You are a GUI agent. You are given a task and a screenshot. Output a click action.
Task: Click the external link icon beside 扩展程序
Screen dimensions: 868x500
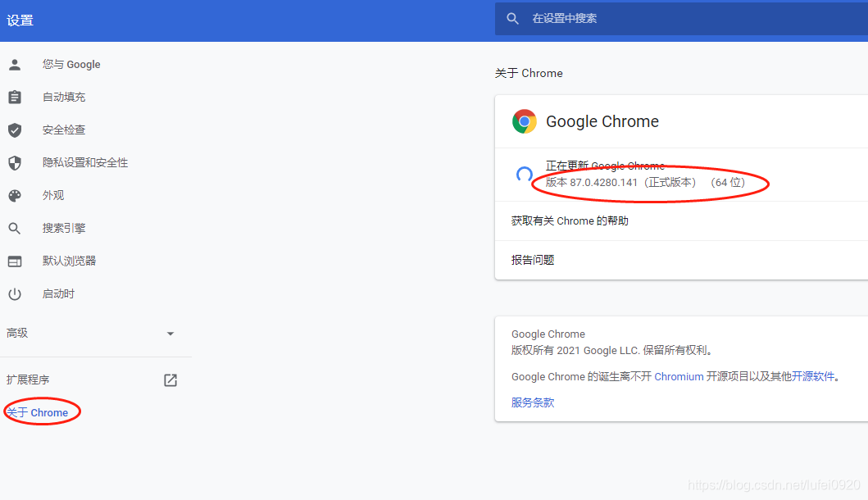[170, 380]
